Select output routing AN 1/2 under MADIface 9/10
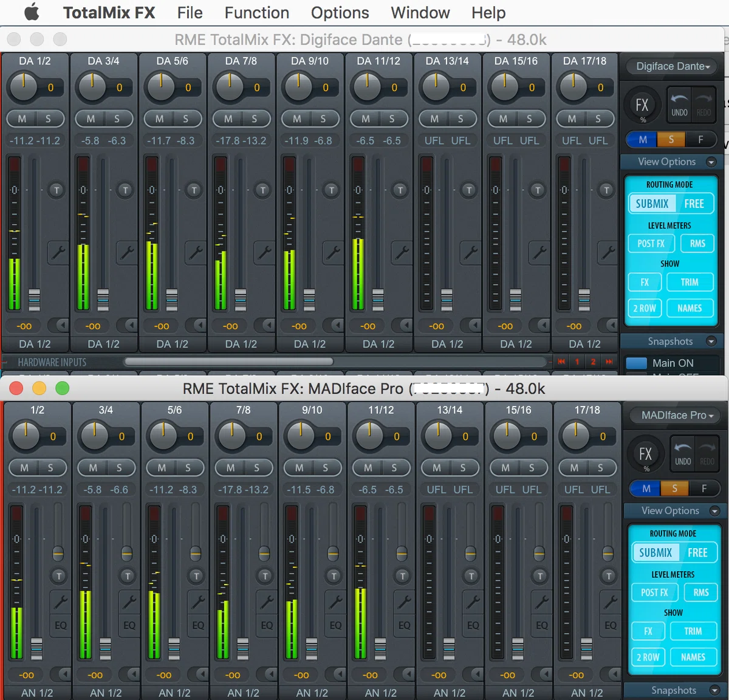 pos(312,693)
